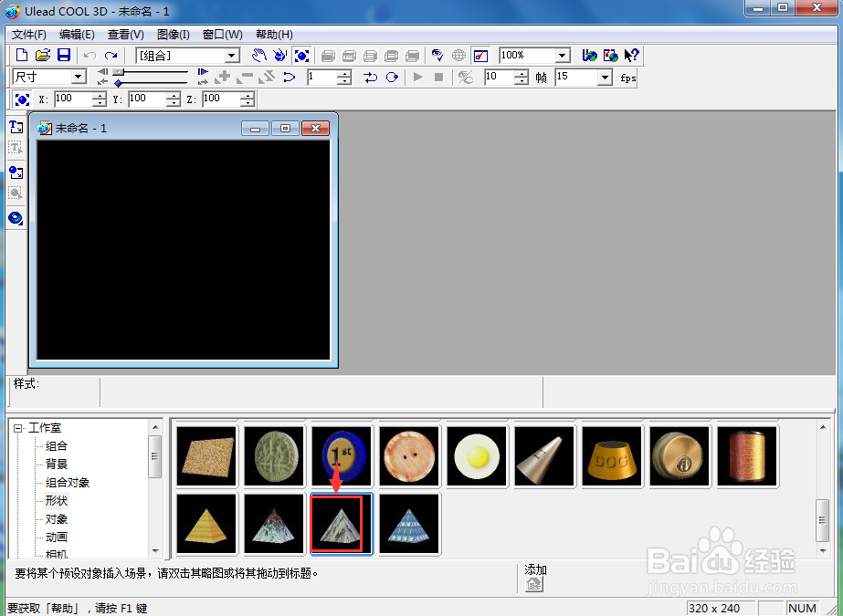Decrease the Y size value
843x616 pixels.
tap(174, 102)
